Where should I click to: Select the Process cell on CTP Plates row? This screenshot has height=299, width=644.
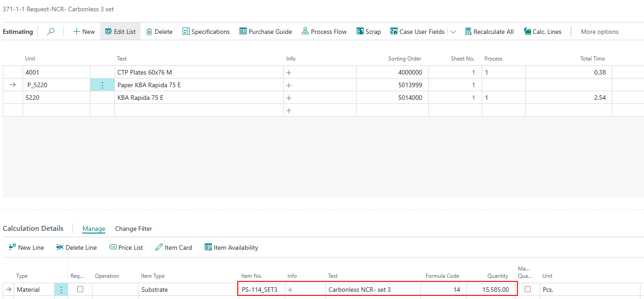pos(503,72)
